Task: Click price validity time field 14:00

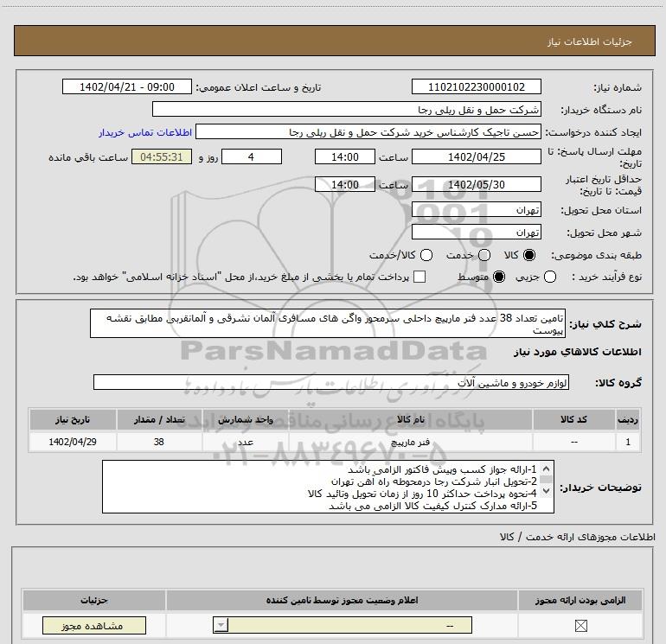Action: pos(345,184)
